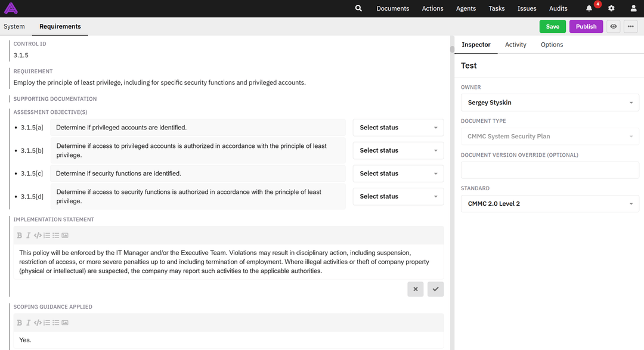Insert numbered list in Implementation Statement toolbar
This screenshot has height=350, width=644.
point(47,236)
